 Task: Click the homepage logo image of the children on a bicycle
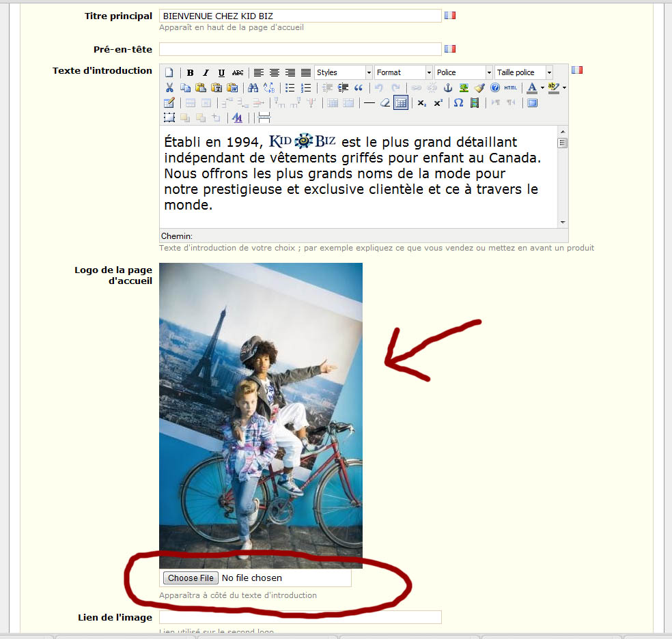261,416
